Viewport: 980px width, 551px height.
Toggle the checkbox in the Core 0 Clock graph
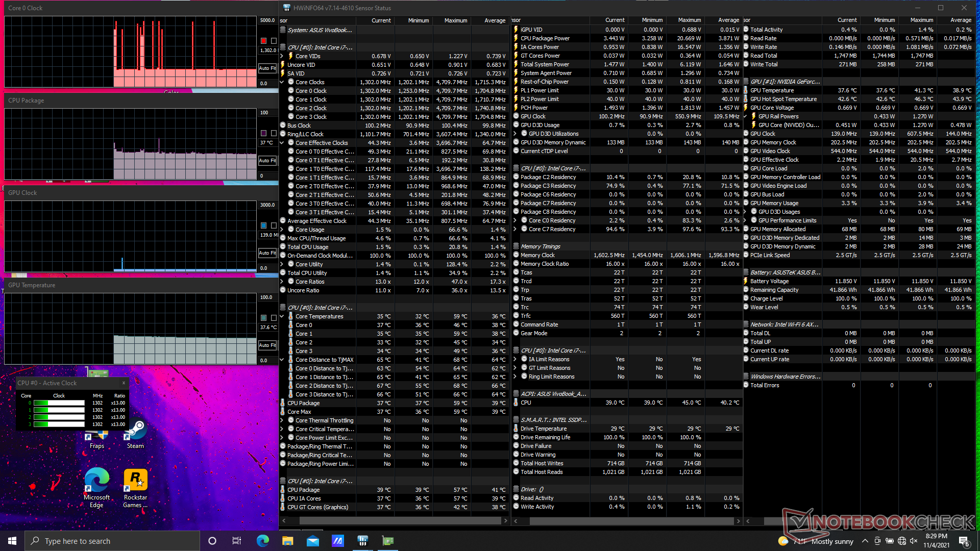click(274, 41)
